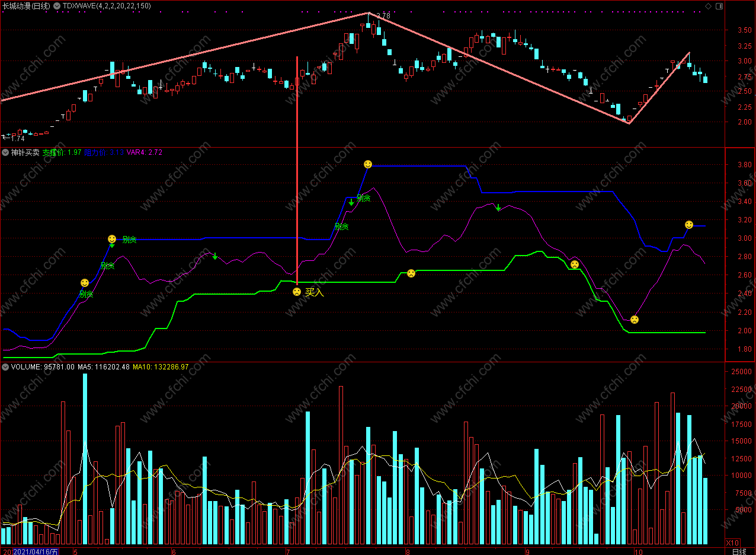Viewport: 756px width, 555px height.
Task: Click the 神针买卖 indicator name
Action: [25, 152]
